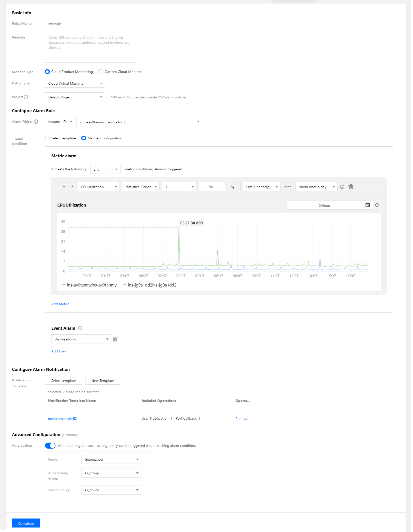Open the Last 1 period(s) dropdown

(262, 187)
